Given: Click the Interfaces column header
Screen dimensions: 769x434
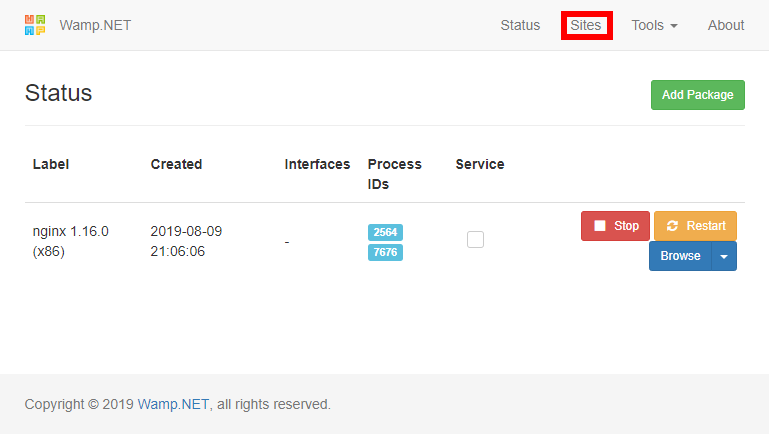Looking at the screenshot, I should (317, 164).
